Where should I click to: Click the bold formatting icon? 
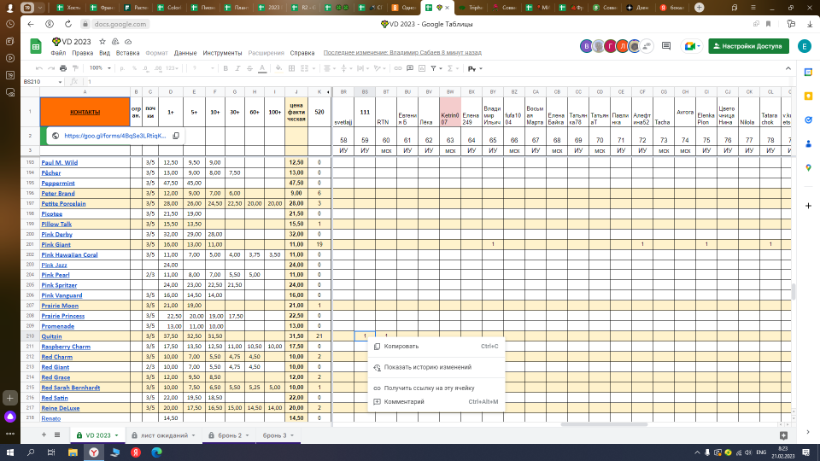pos(226,68)
